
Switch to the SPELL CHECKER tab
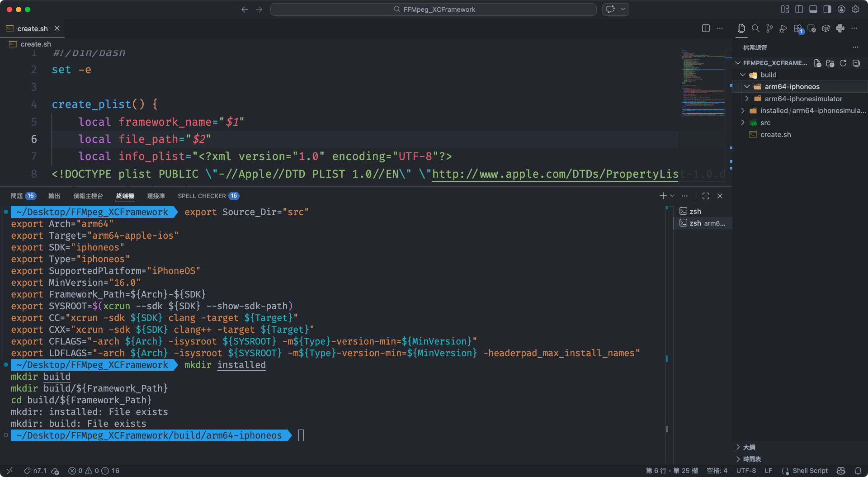pos(202,196)
